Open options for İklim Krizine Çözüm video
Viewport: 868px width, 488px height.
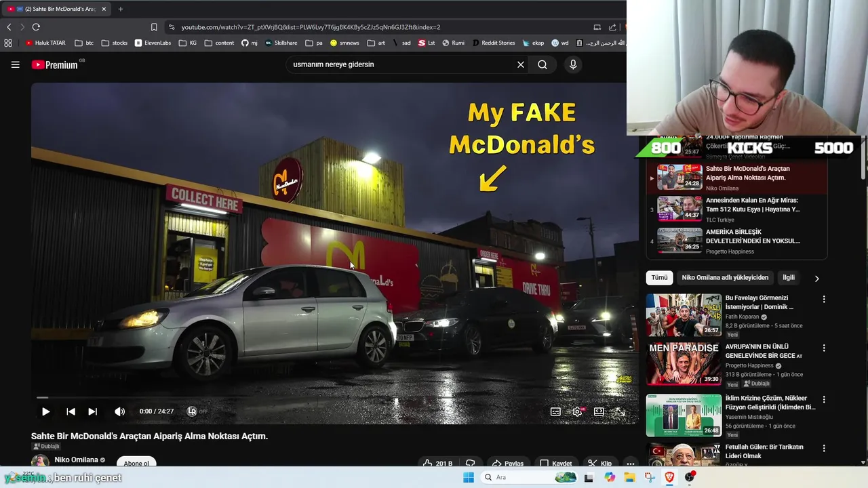(x=824, y=399)
